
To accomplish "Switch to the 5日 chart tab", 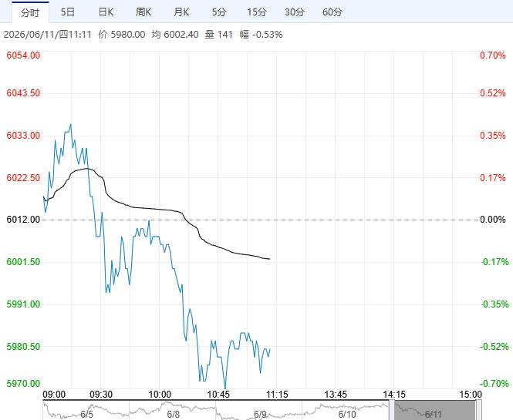I will coord(68,12).
